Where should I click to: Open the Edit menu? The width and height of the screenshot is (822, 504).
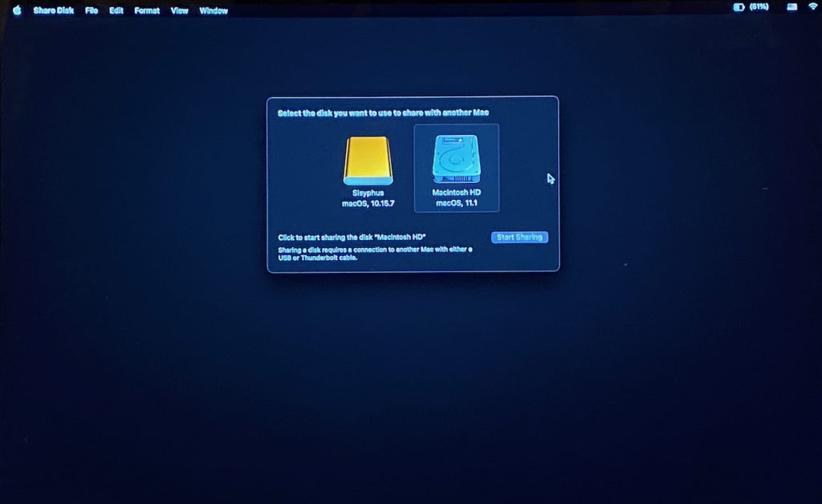click(116, 10)
